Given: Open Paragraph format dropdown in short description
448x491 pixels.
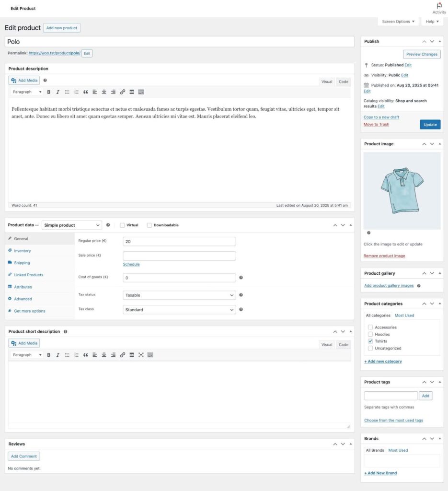Looking at the screenshot, I should 26,355.
